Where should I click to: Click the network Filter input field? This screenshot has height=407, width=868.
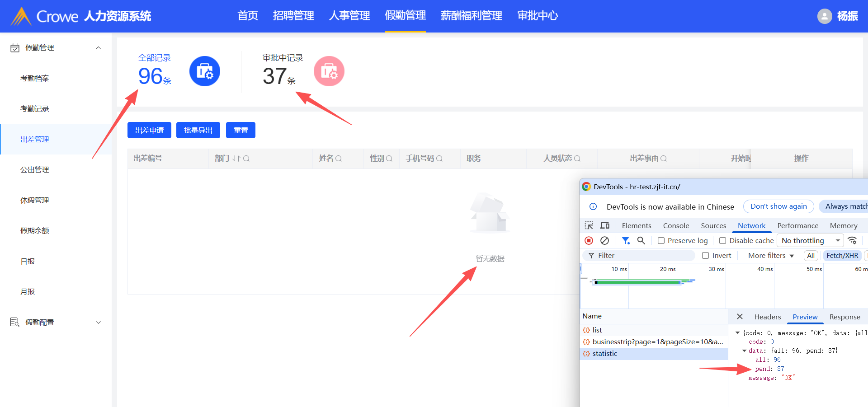tap(639, 256)
